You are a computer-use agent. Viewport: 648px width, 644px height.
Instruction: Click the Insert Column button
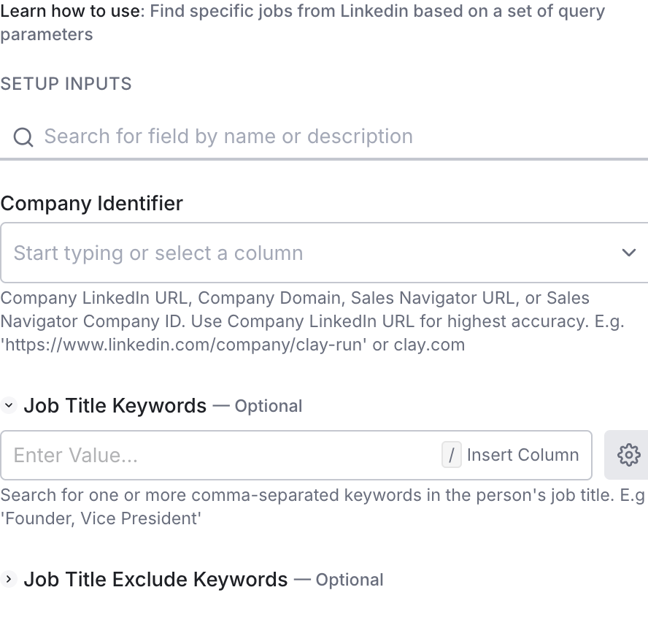522,455
